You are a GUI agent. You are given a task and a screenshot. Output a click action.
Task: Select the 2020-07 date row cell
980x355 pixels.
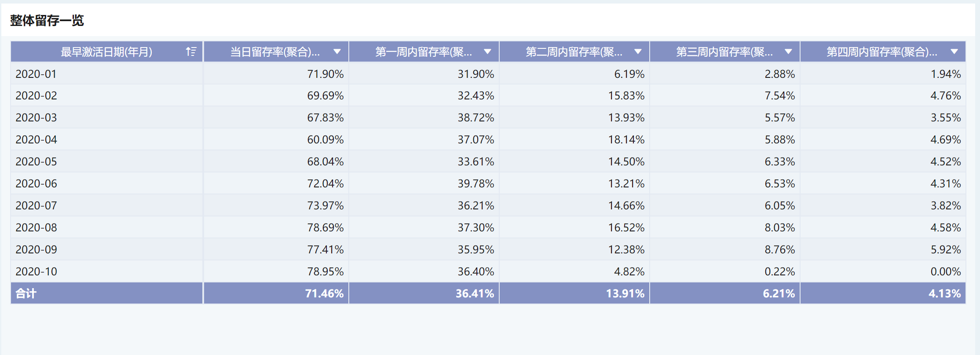pos(36,206)
